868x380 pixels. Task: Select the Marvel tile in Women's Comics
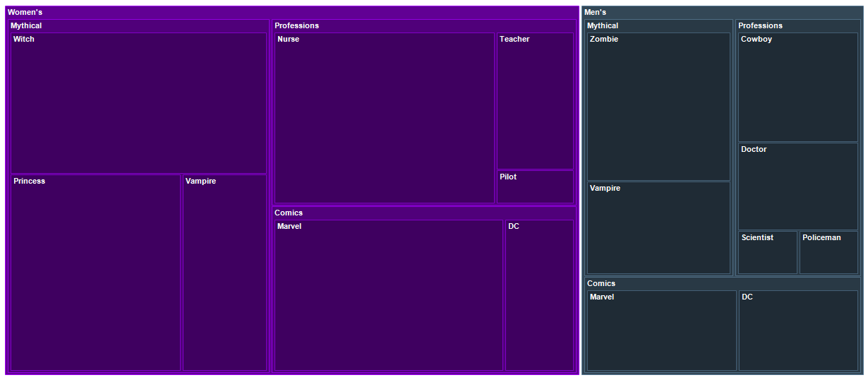pyautogui.click(x=389, y=295)
